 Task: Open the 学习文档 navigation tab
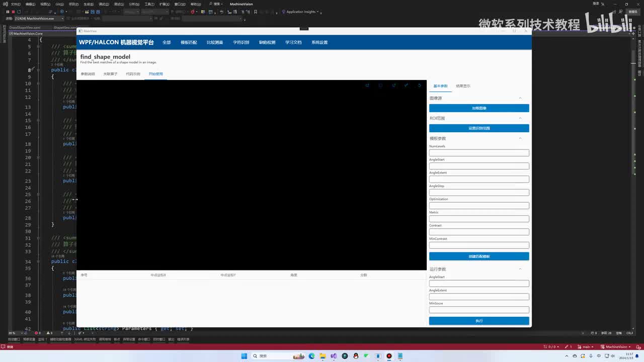293,42
